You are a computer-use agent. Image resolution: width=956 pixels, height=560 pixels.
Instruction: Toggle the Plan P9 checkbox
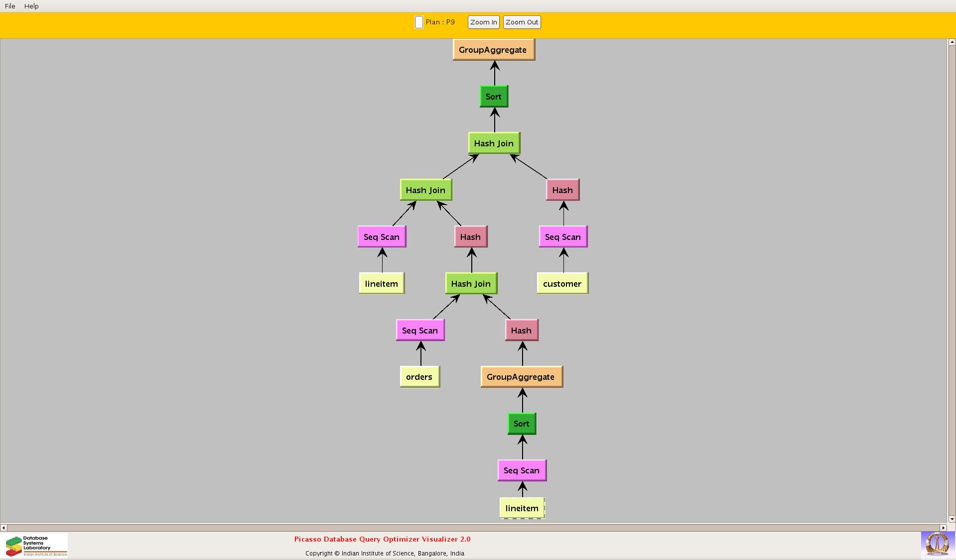(x=419, y=22)
